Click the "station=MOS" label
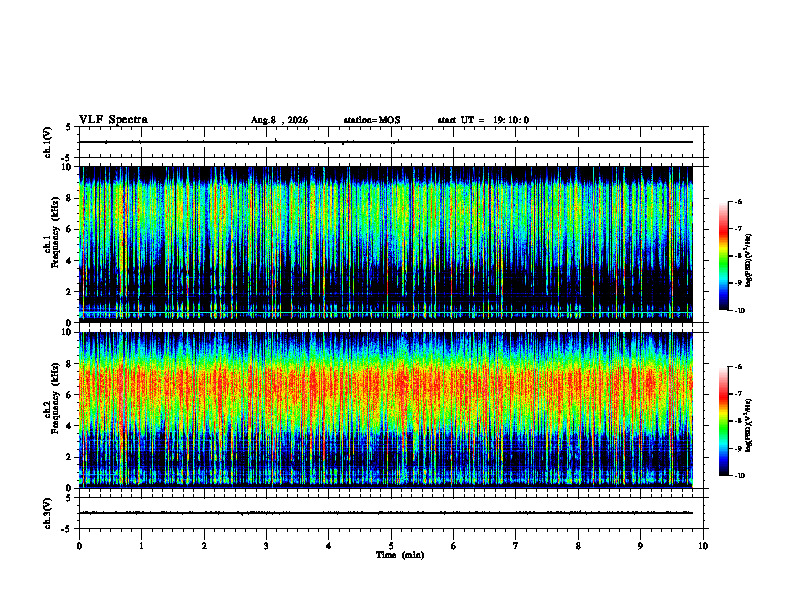The width and height of the screenshot is (792, 612). click(372, 120)
